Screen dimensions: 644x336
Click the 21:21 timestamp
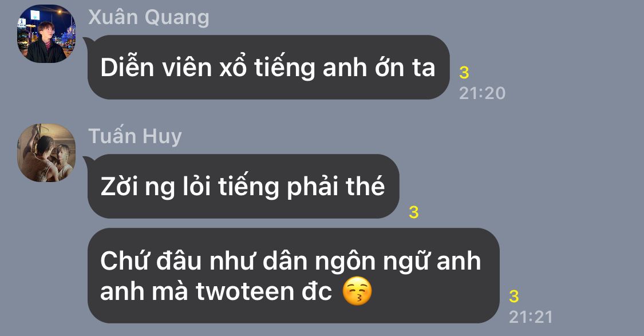point(531,317)
